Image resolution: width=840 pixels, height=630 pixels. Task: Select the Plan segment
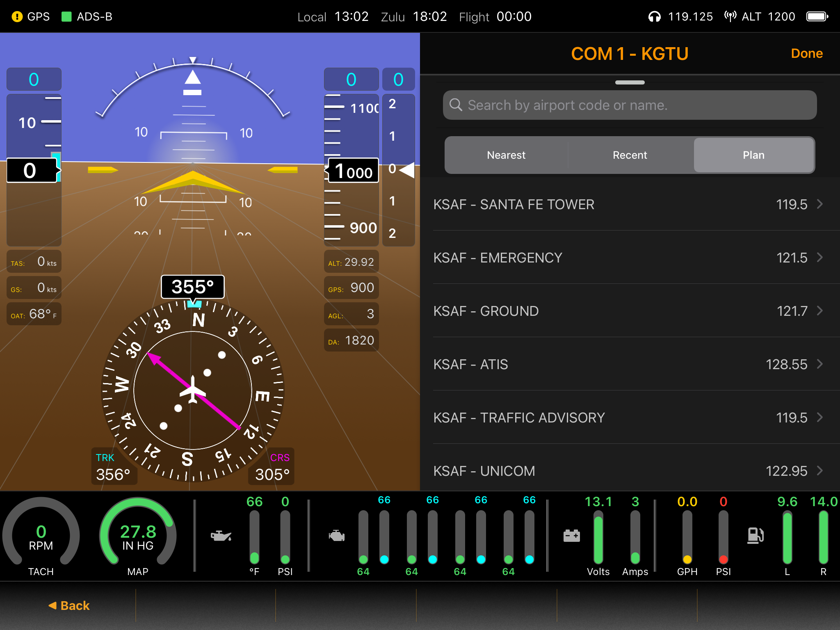[x=753, y=155]
